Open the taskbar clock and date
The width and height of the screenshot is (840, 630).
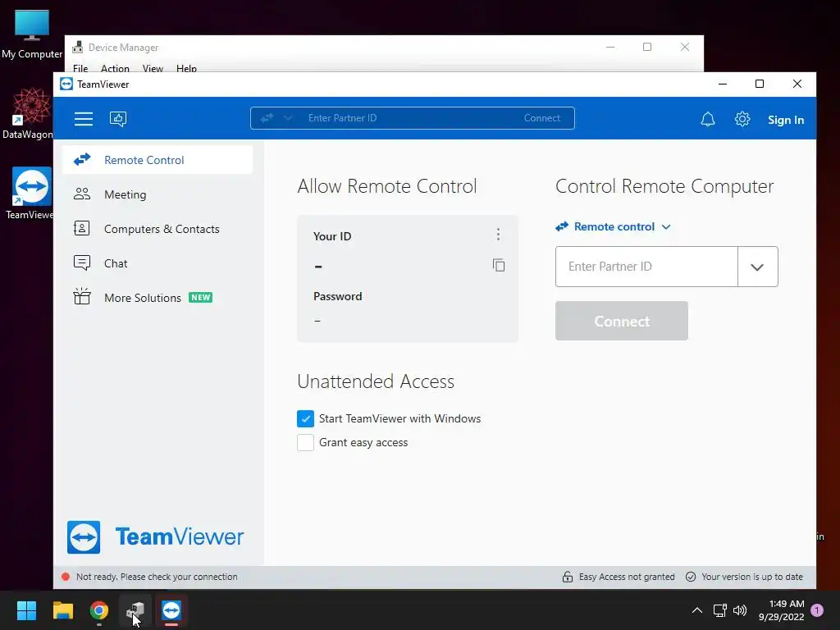click(781, 610)
